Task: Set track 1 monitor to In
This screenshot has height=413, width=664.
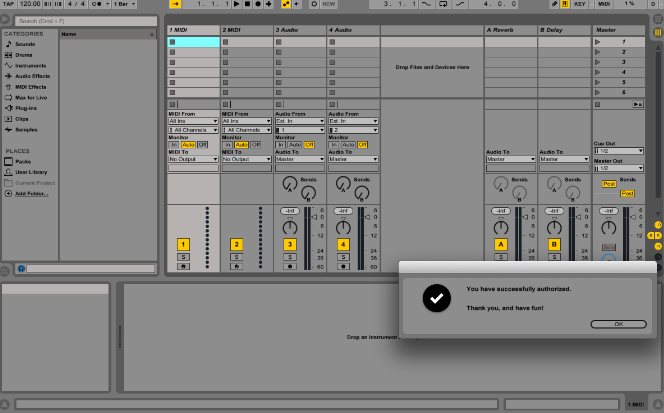Action: click(174, 144)
